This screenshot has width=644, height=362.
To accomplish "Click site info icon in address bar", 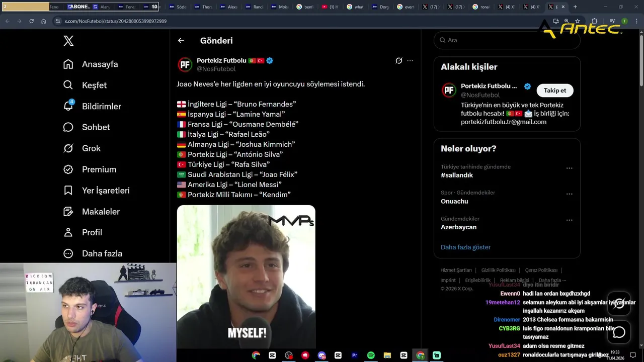I will [58, 21].
